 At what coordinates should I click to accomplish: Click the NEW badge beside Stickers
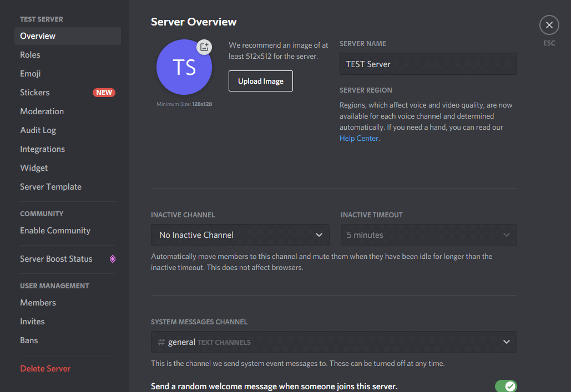(104, 93)
